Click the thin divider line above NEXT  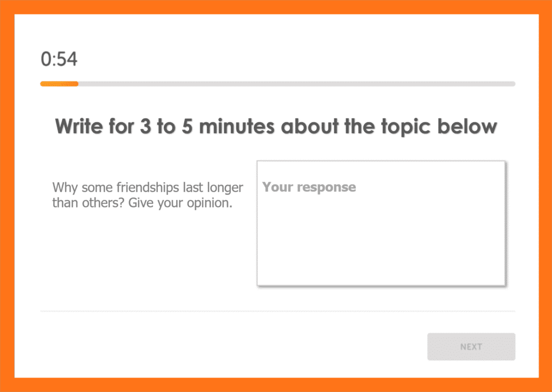(x=278, y=311)
